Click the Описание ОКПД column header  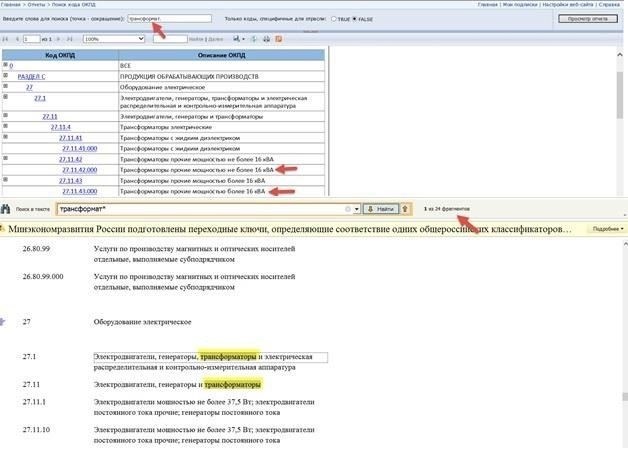pos(221,55)
